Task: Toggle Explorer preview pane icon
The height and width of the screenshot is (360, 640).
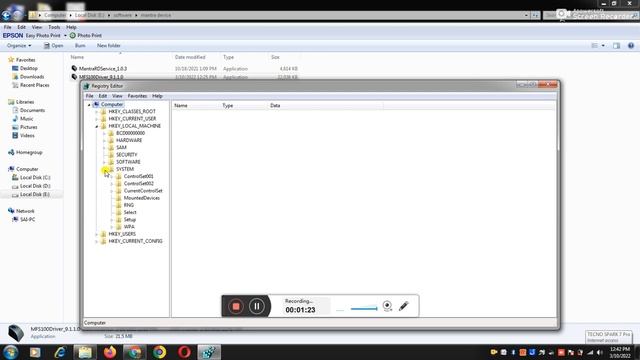Action: click(616, 46)
